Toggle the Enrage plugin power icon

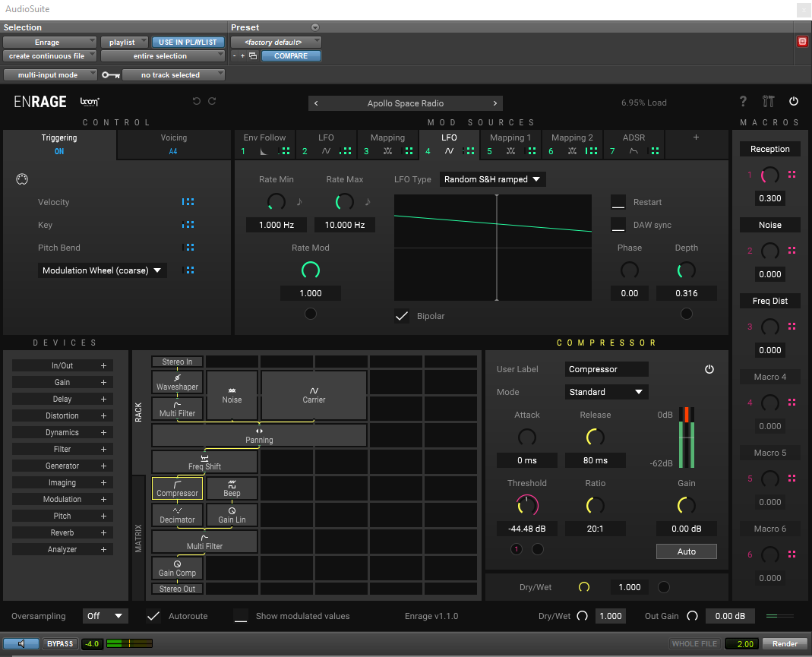[x=794, y=102]
